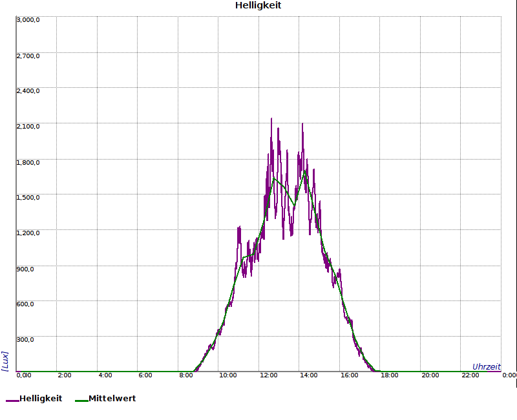Click the Uhrzeit x-axis label

486,366
